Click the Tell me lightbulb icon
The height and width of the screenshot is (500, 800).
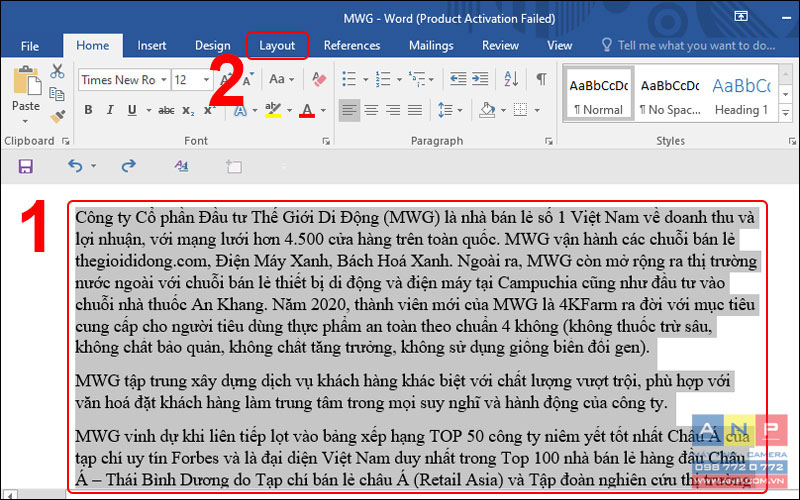coord(606,45)
